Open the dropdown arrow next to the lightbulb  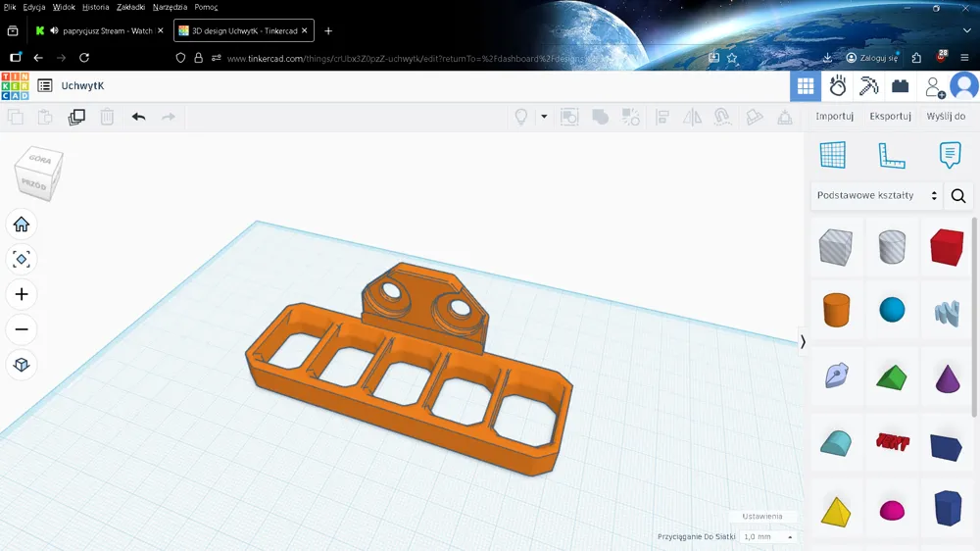coord(544,117)
